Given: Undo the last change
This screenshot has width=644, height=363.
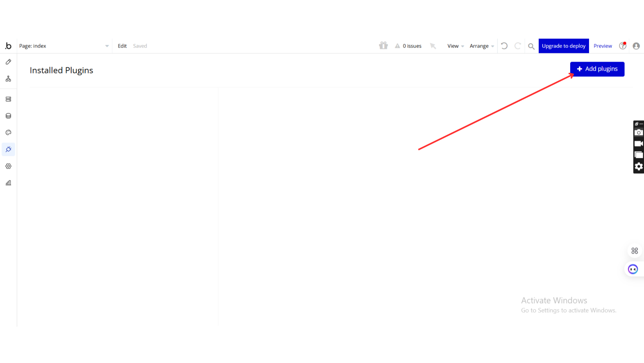Looking at the screenshot, I should point(505,46).
